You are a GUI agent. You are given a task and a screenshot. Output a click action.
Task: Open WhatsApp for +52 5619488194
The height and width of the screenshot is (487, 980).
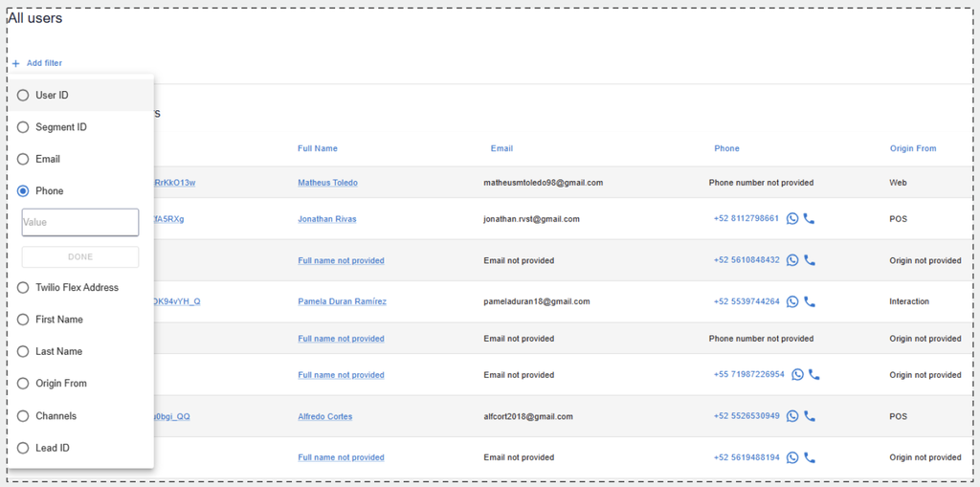(x=792, y=457)
